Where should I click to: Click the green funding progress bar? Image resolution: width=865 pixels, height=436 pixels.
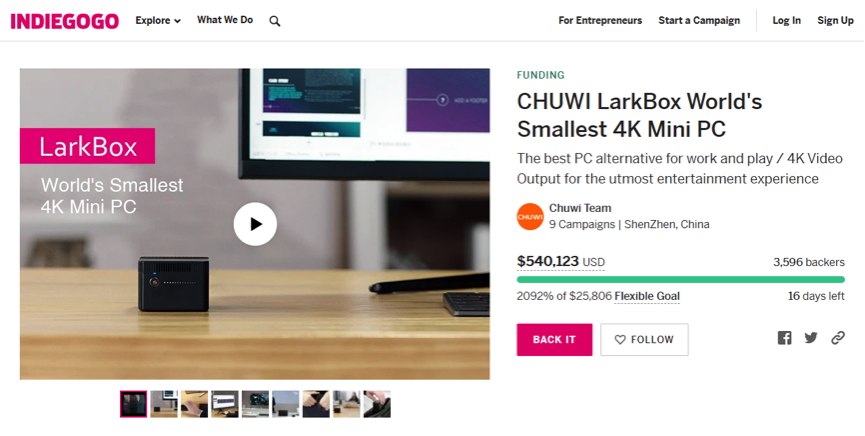coord(680,279)
